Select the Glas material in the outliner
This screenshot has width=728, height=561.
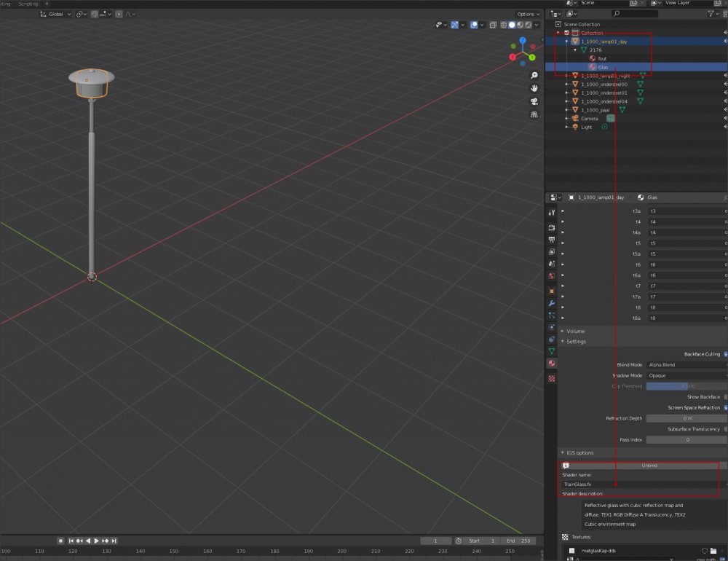tap(603, 67)
